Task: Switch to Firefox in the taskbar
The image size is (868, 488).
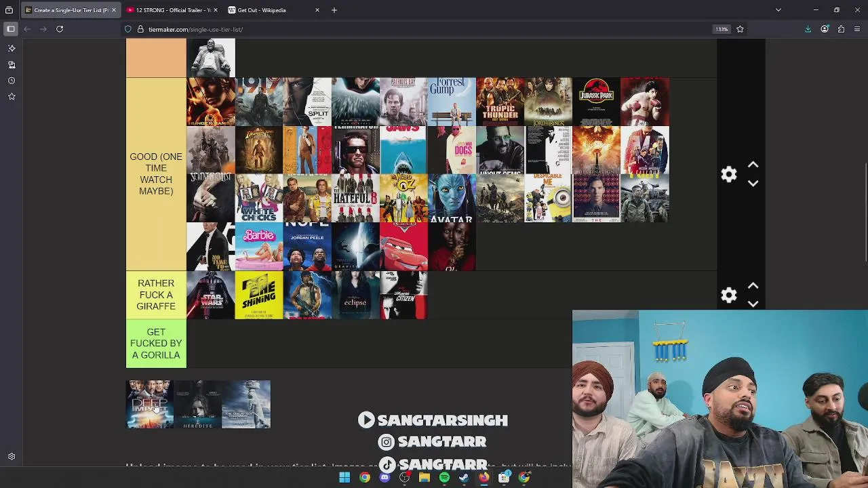Action: tap(484, 478)
